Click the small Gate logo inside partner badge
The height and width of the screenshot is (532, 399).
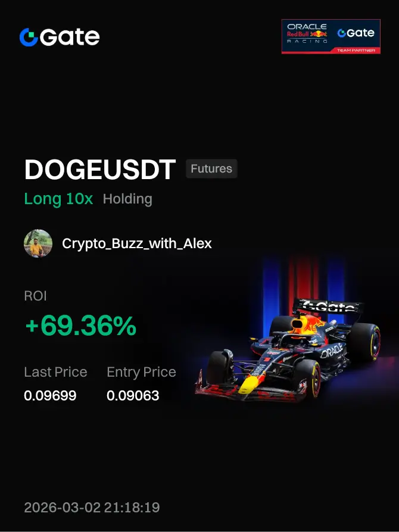click(x=356, y=33)
